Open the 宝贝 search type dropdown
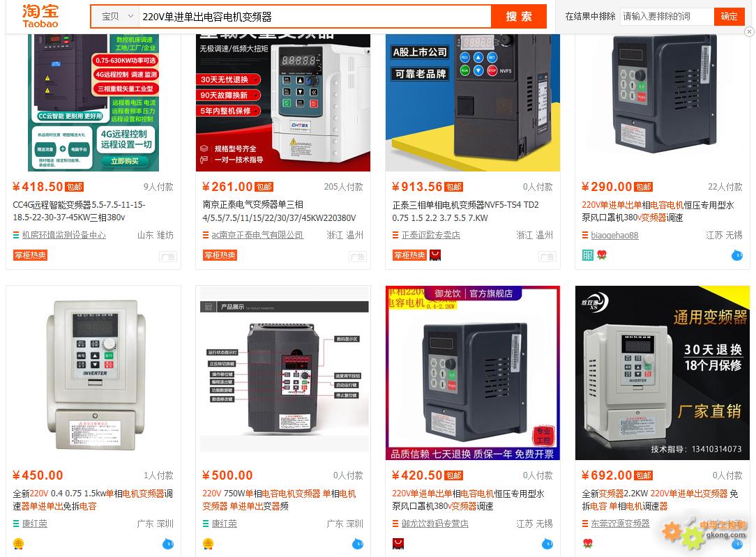 point(117,17)
